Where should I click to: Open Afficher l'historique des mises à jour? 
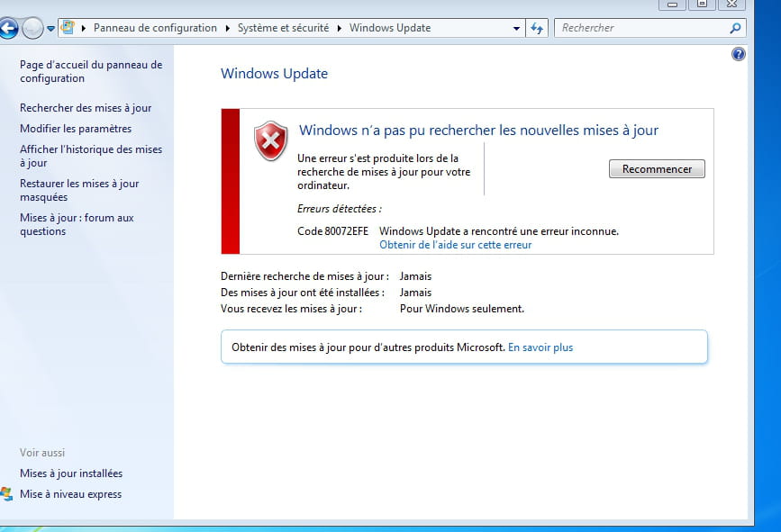coord(91,156)
